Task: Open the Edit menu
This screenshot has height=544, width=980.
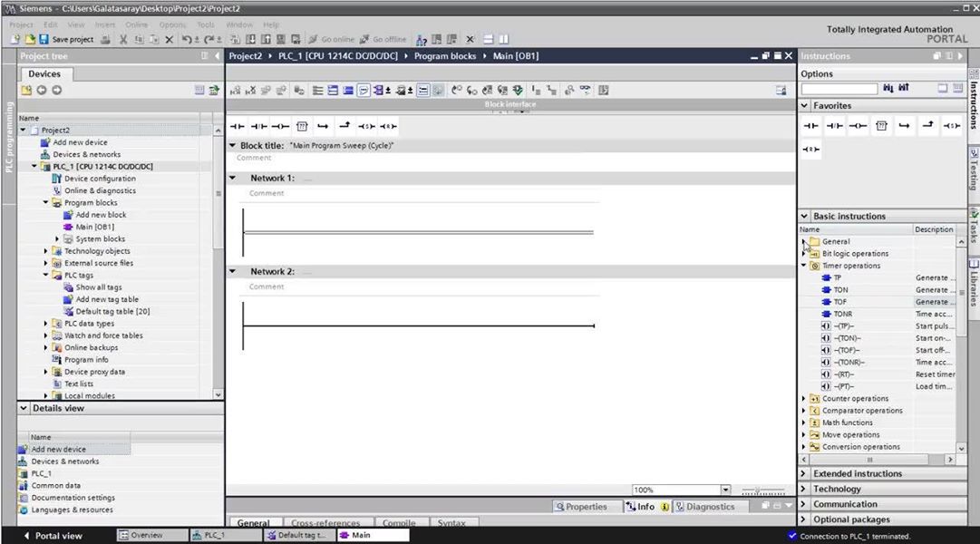Action: (x=51, y=24)
